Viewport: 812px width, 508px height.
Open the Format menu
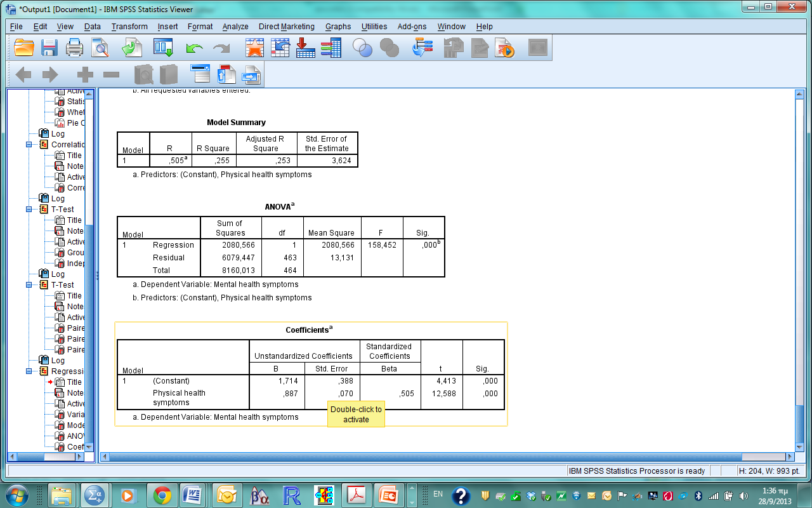coord(200,27)
